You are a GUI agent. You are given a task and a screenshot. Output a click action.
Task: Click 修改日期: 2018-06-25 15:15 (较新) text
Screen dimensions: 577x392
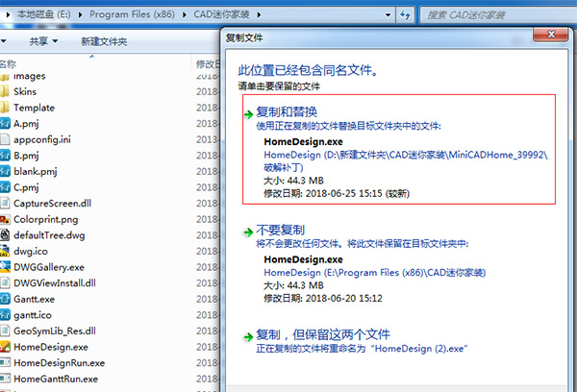pos(337,193)
